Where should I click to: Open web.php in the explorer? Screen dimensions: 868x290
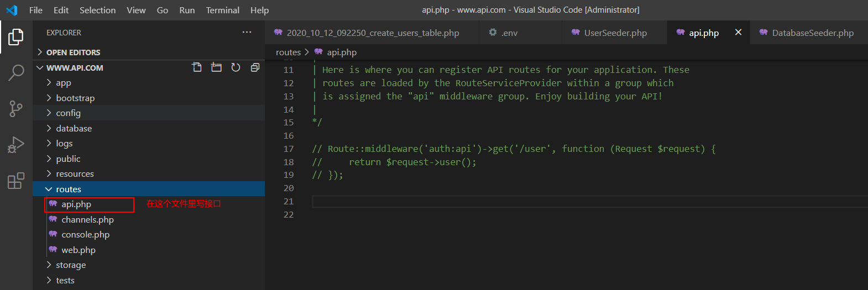point(149,250)
